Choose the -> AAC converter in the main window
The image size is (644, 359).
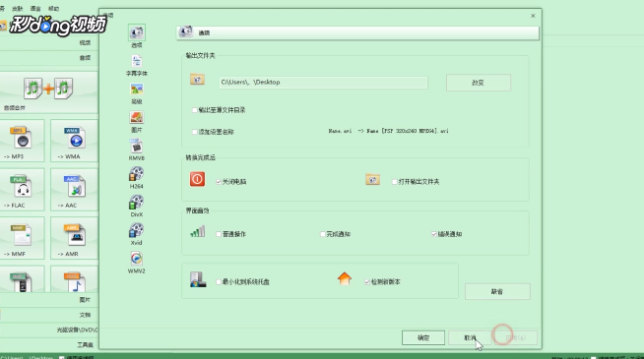[x=74, y=189]
